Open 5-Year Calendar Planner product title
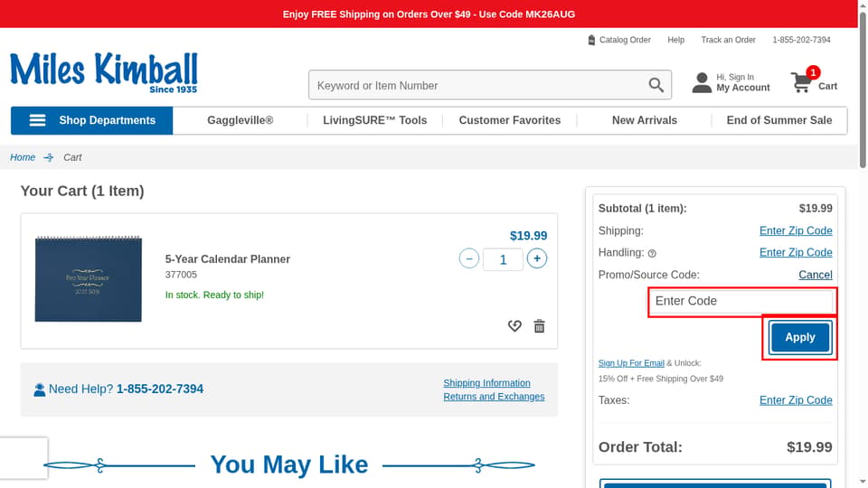 [228, 259]
